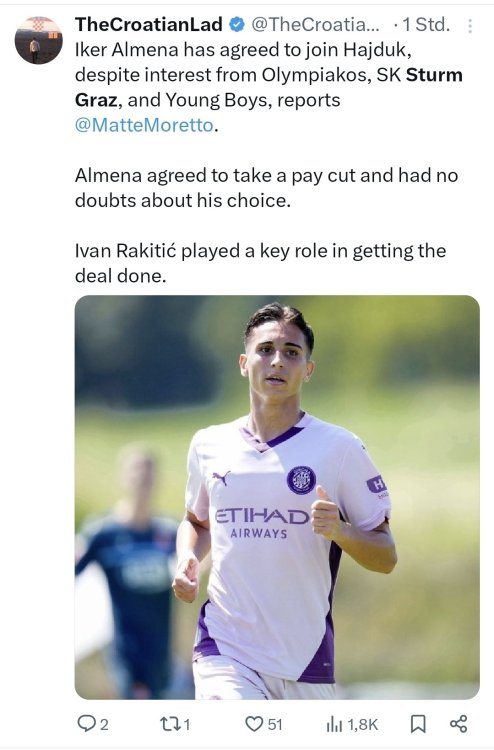
Task: Open @MatteMoretto mention link
Action: [x=144, y=125]
